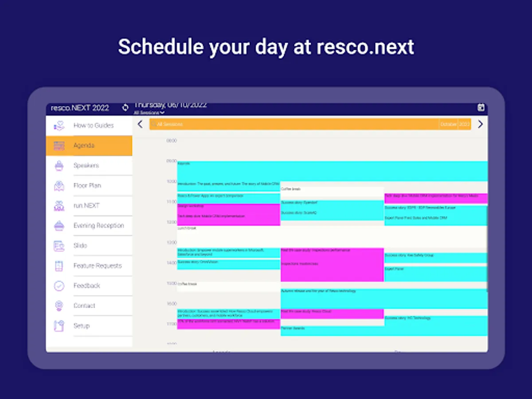Open Success story ESPR session

tap(436, 209)
